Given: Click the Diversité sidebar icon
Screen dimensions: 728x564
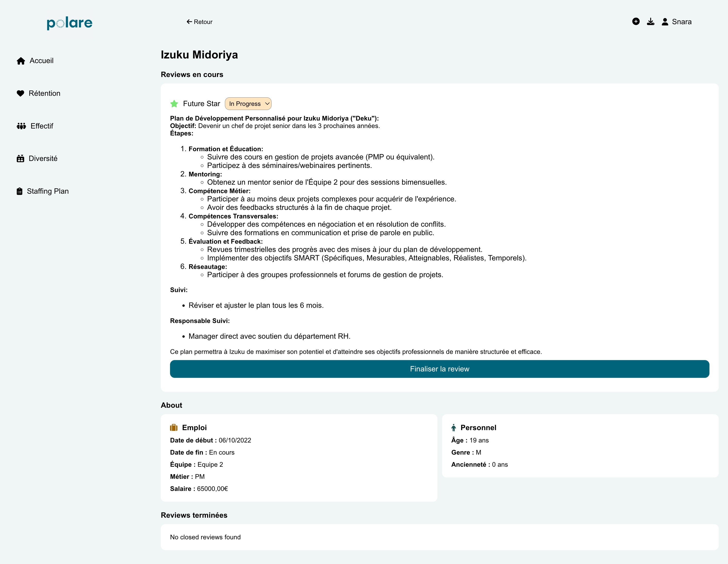Looking at the screenshot, I should pyautogui.click(x=20, y=159).
